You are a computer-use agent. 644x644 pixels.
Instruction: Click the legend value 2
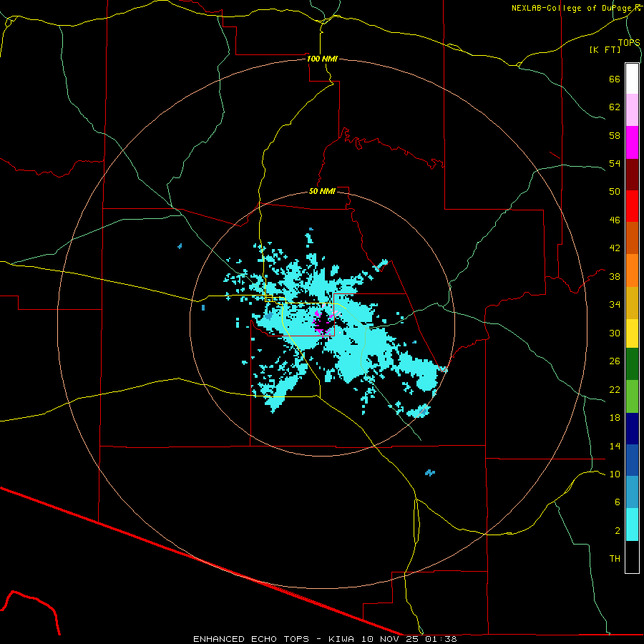[617, 531]
